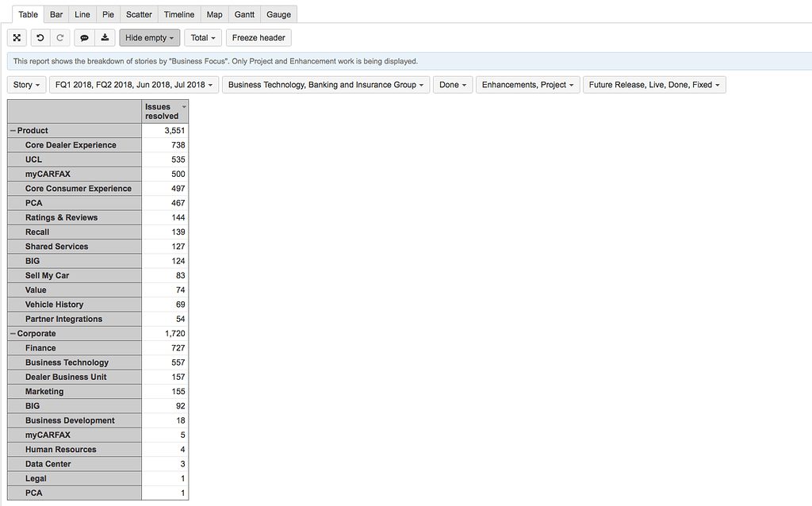Click the redo arrow icon

click(x=60, y=37)
